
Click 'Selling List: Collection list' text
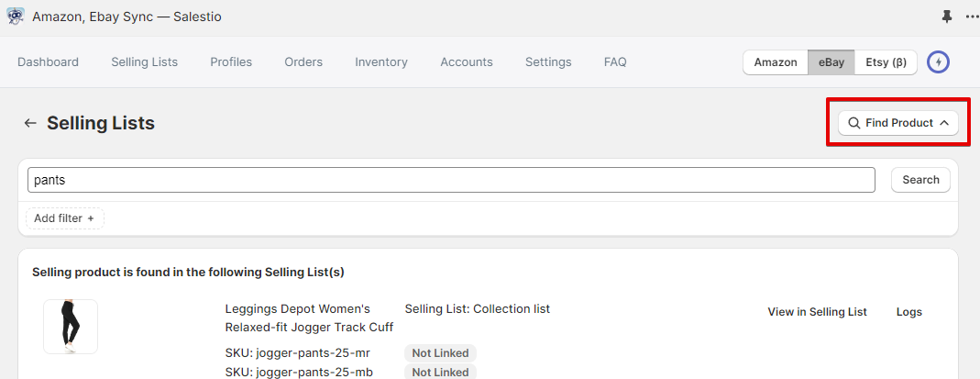pos(478,309)
